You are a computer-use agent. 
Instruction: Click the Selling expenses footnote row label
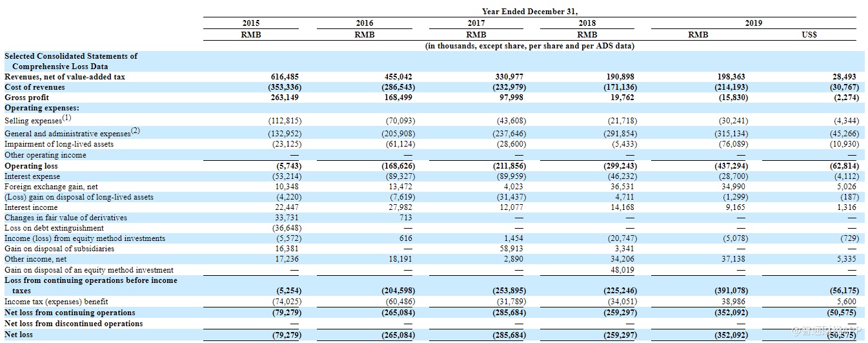click(37, 120)
